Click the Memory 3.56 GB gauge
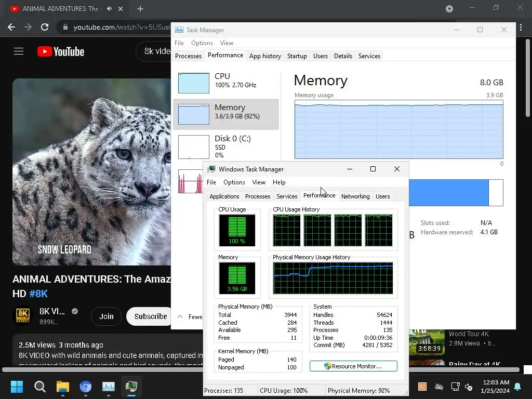532x399 pixels. coord(237,278)
